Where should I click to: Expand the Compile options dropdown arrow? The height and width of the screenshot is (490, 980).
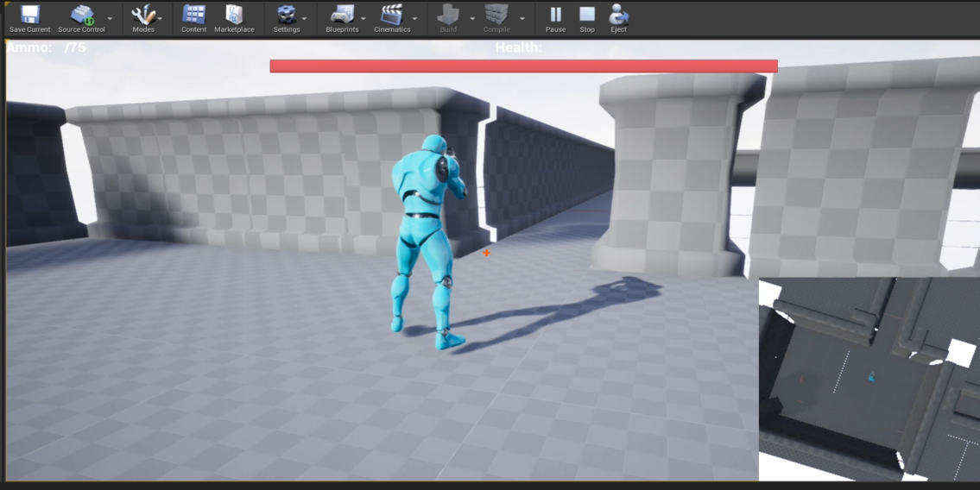(522, 19)
